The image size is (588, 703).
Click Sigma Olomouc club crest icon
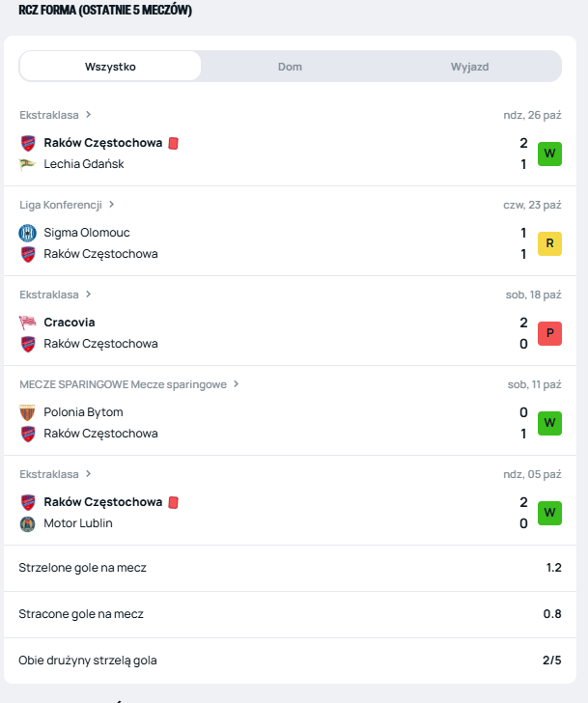click(x=27, y=233)
